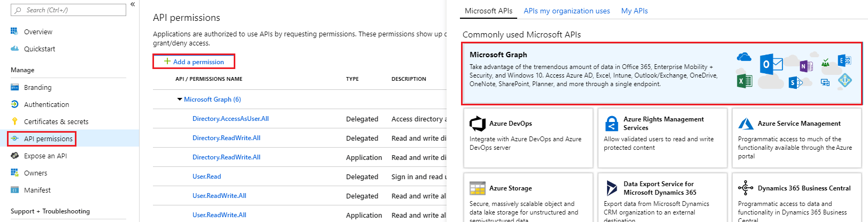
Task: Click the Owners icon in sidebar
Action: tap(14, 173)
